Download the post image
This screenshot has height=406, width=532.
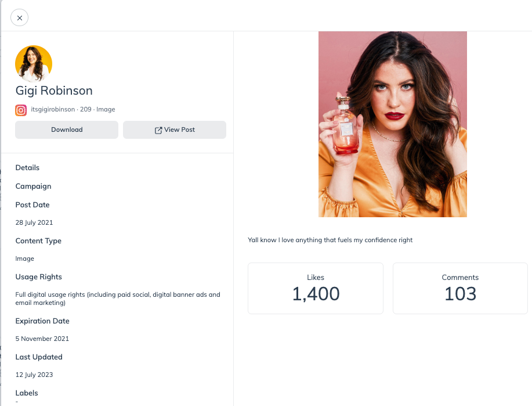click(67, 130)
